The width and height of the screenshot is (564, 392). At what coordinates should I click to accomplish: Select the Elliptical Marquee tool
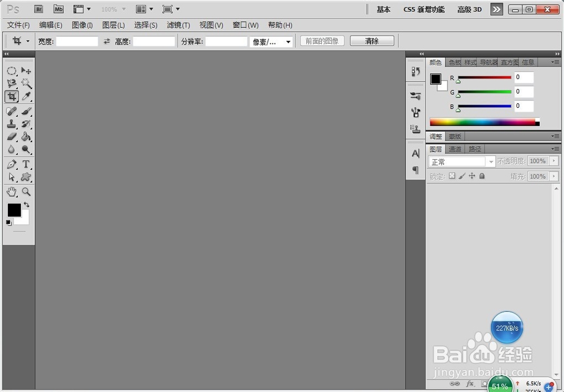click(11, 71)
